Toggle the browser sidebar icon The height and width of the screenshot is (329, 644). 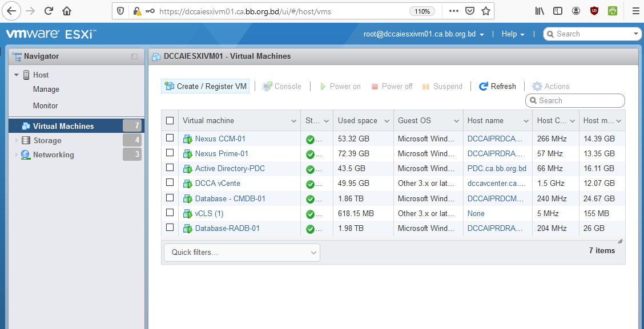557,11
